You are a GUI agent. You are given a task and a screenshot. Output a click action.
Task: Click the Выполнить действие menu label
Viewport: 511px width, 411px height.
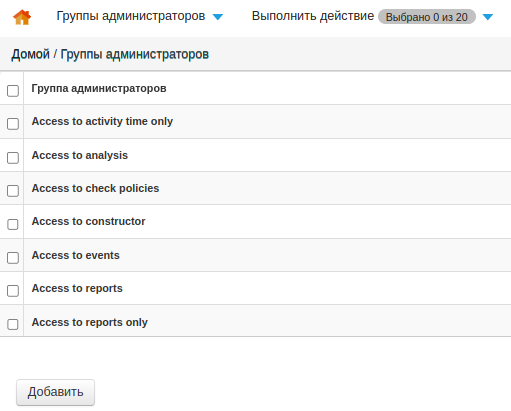[x=313, y=16]
